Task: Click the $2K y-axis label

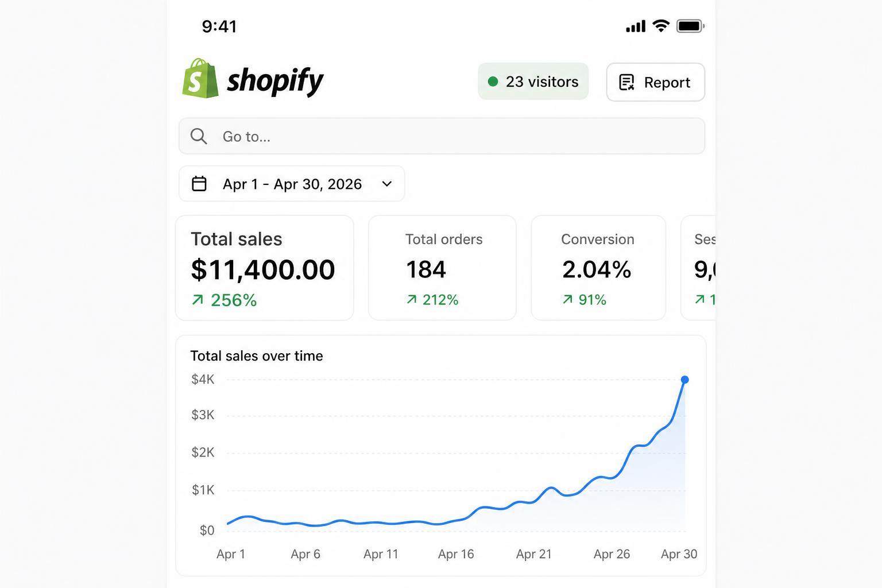Action: click(x=203, y=452)
